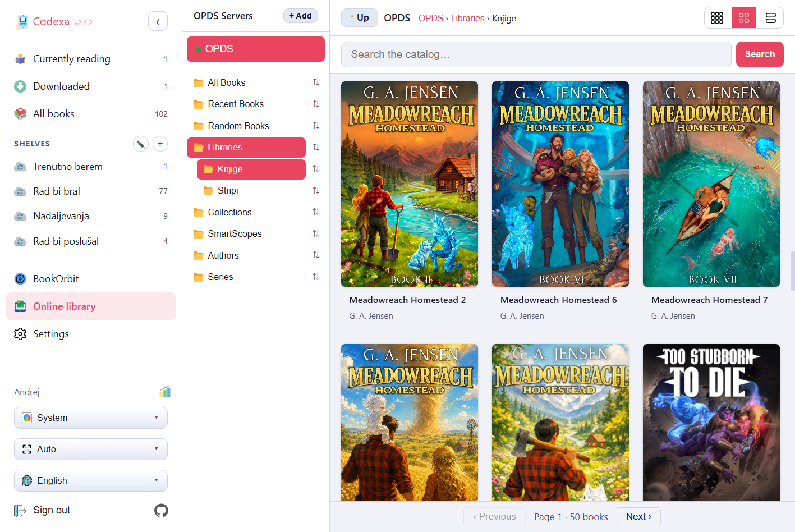Open the Nadaljevanja shelf
This screenshot has width=795, height=532.
pyautogui.click(x=91, y=216)
